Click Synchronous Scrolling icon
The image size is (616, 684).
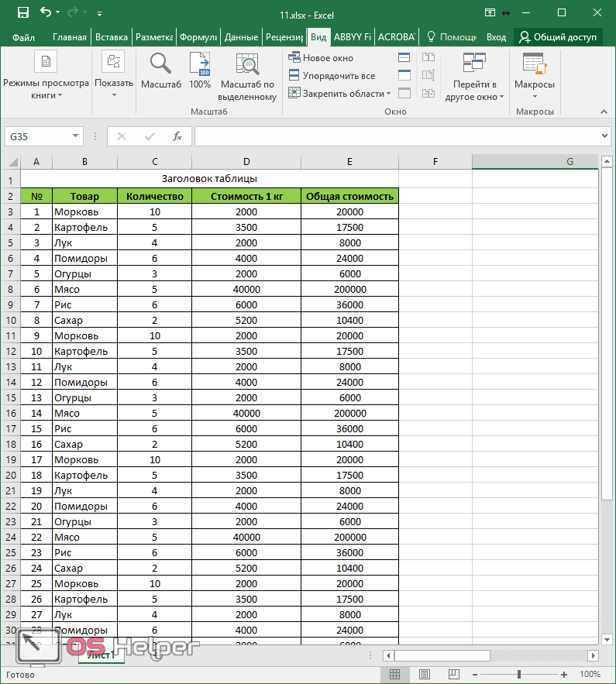pos(428,75)
